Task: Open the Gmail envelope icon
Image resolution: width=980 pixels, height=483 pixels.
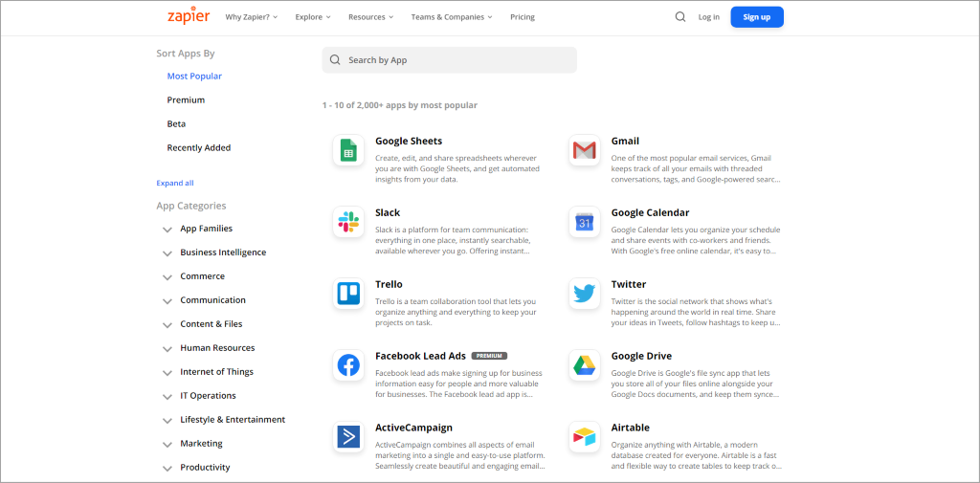Action: tap(584, 151)
